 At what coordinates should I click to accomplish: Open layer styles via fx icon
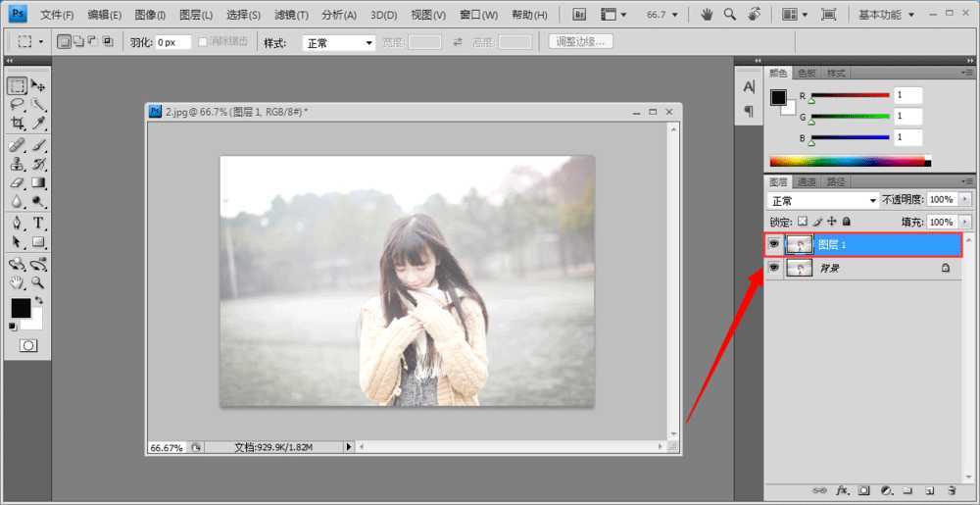842,489
